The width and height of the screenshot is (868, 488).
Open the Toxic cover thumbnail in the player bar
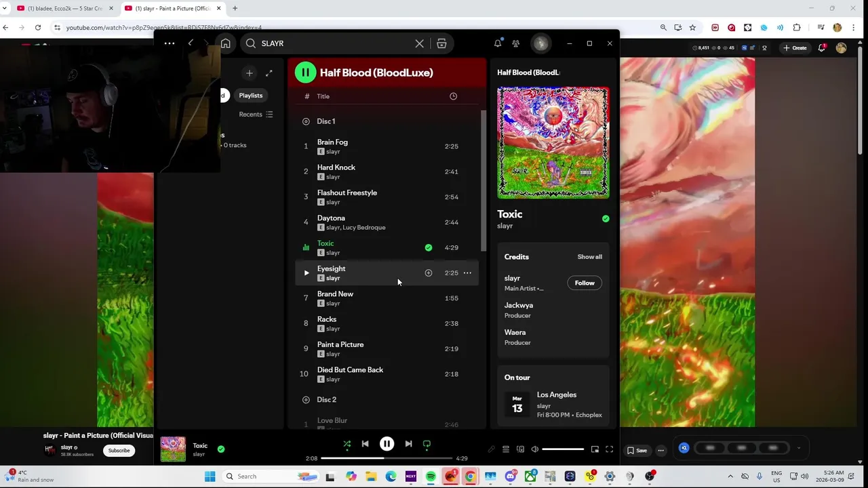[173, 449]
